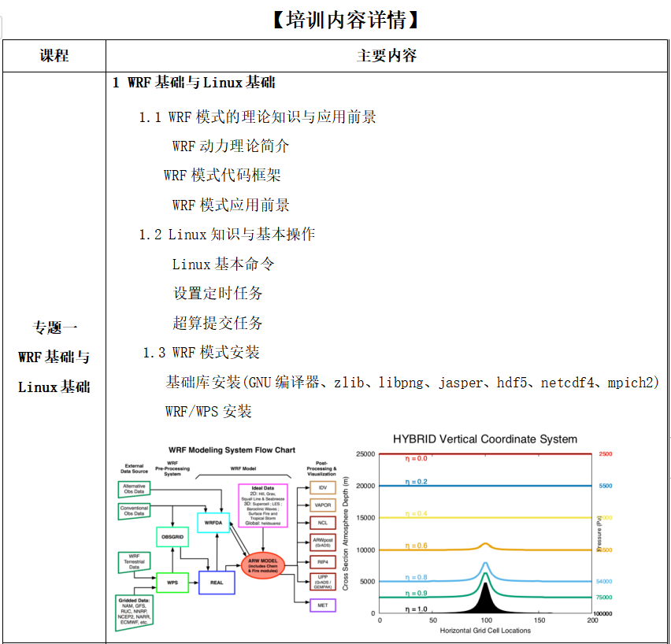The image size is (671, 644).
Task: Click the IDV output box
Action: 323,487
